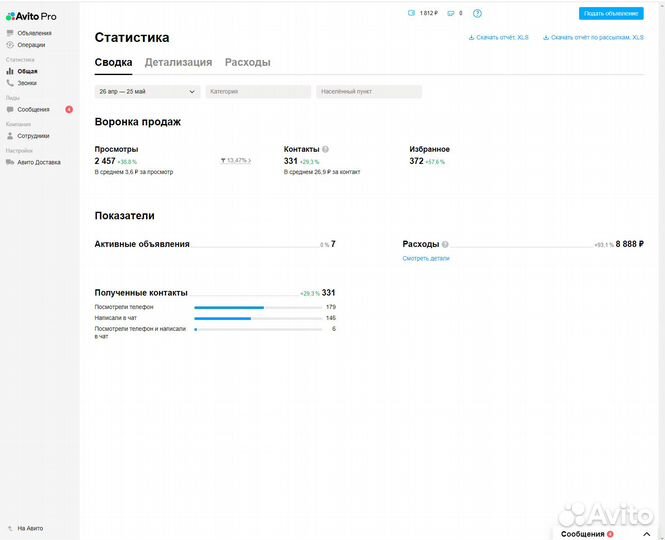Click the Активные объявления label
The image size is (665, 540).
point(142,244)
